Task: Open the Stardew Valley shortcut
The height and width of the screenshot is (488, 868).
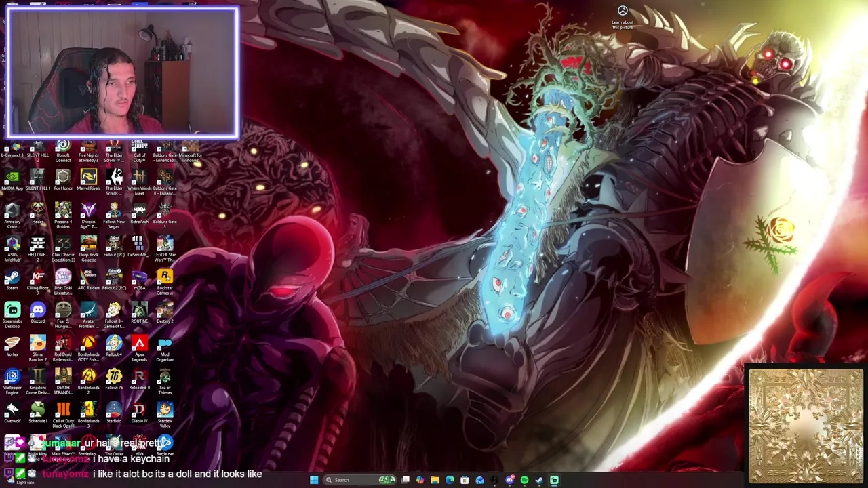Action: pyautogui.click(x=165, y=415)
